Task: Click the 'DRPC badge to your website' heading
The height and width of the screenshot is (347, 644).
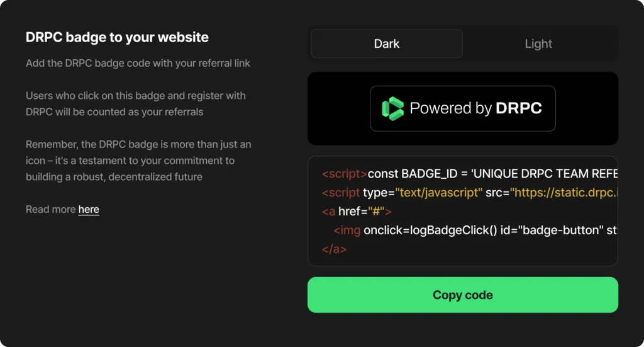Action: point(117,37)
